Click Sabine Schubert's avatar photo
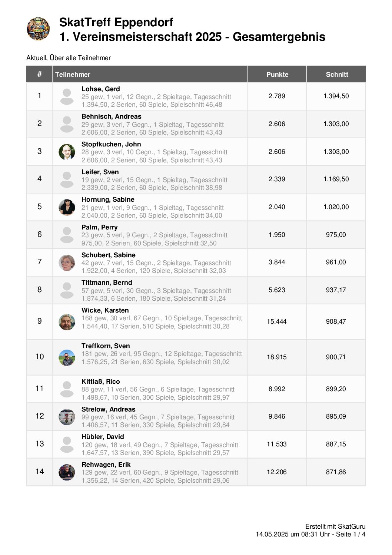Image resolution: width=392 pixels, height=555 pixels. coord(67,262)
